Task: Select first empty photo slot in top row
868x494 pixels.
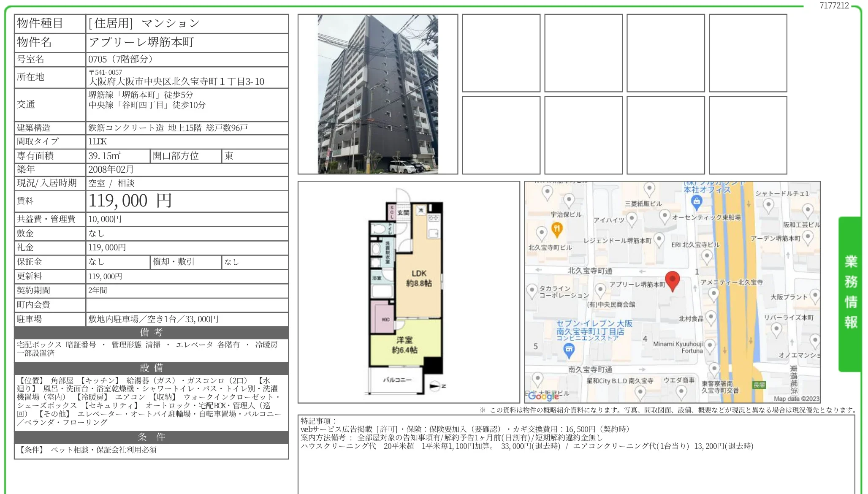Action: coord(501,53)
